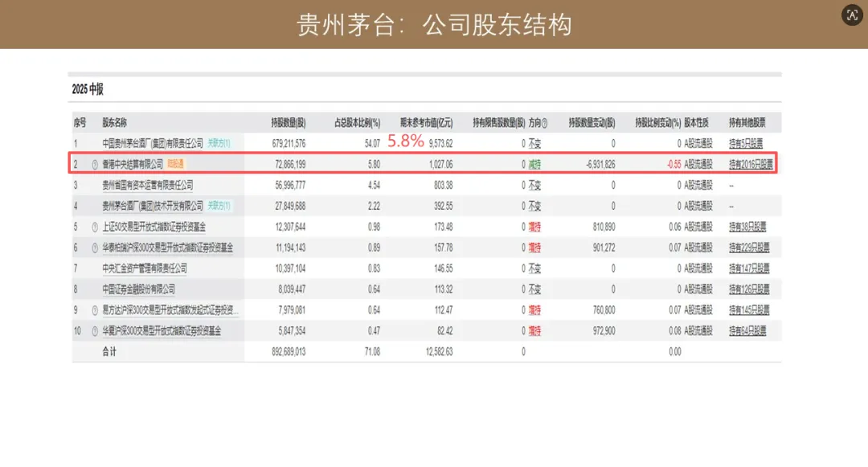Open shareholder 中国贵州茅台酒厂(集团)有限责任公司
Image resolution: width=868 pixels, height=467 pixels.
pyautogui.click(x=153, y=143)
